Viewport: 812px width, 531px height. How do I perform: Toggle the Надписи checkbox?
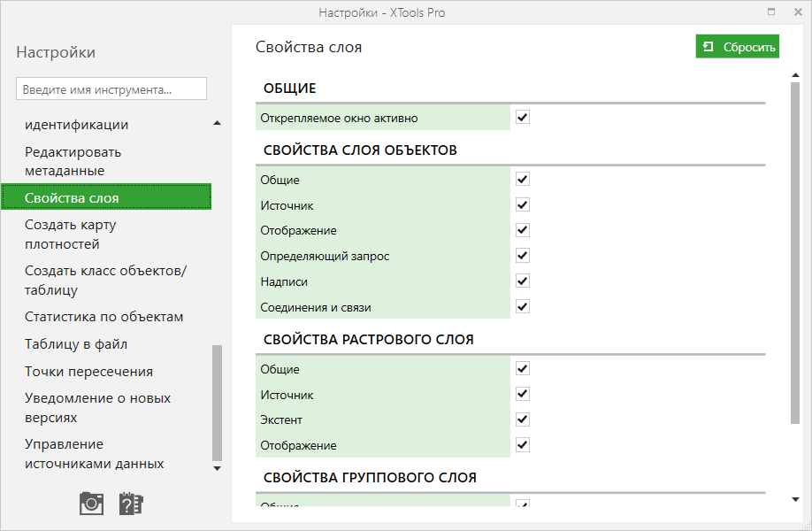522,281
